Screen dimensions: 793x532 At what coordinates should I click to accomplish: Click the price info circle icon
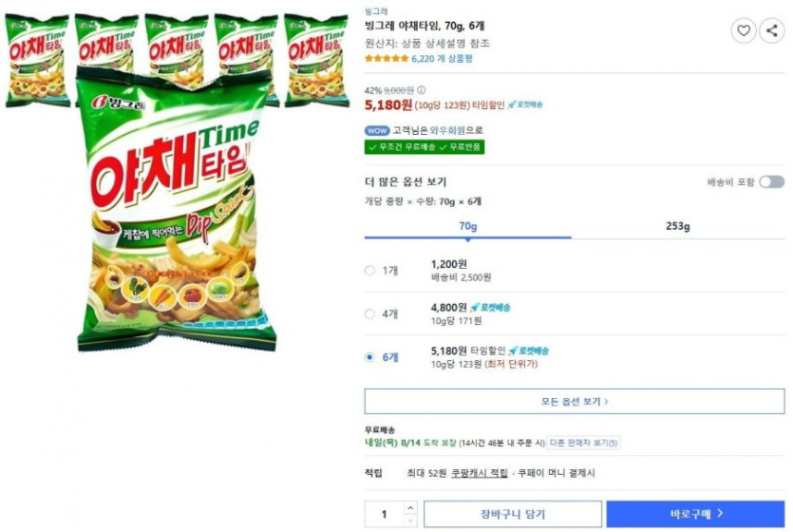coord(422,90)
